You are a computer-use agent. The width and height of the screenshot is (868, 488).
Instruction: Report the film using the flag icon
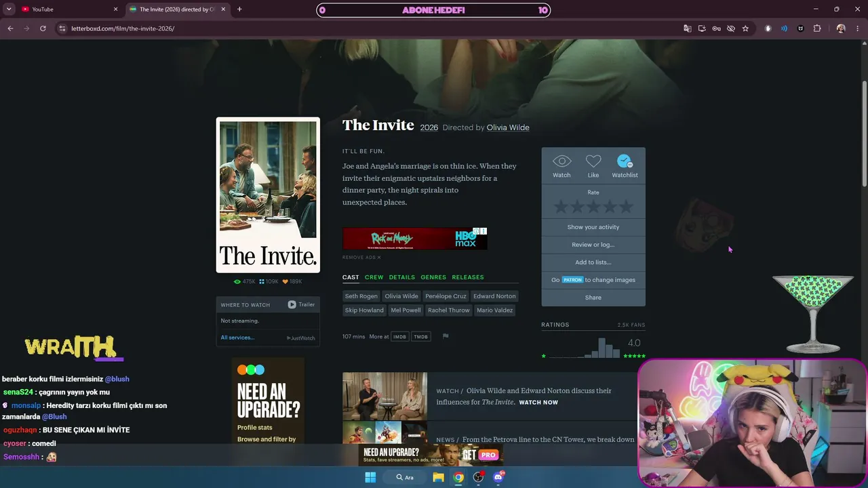point(446,336)
